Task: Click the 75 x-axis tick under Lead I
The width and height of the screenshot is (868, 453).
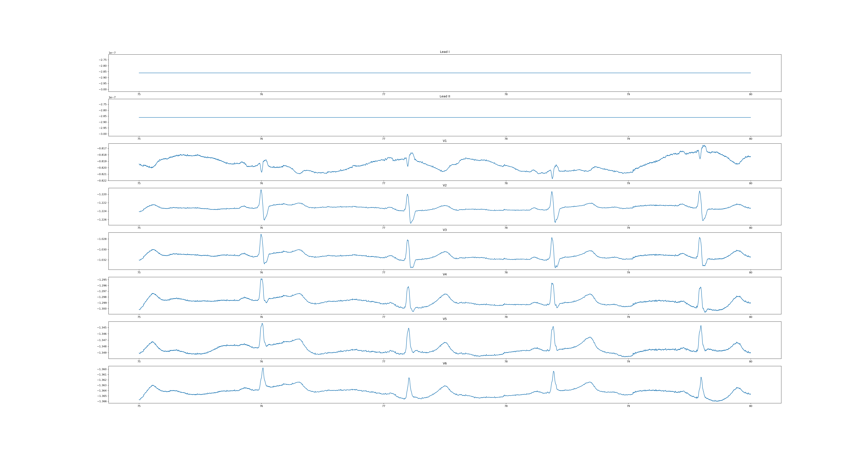Action: coord(139,94)
